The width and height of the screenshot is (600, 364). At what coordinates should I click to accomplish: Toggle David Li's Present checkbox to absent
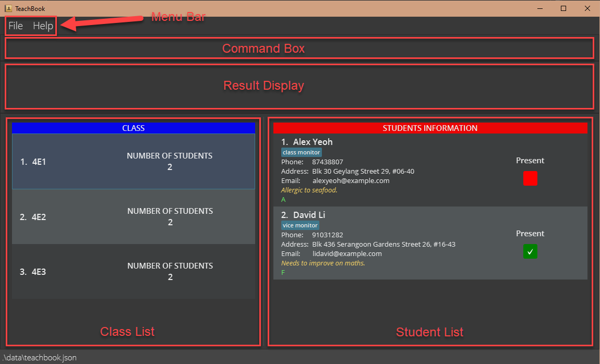(530, 251)
